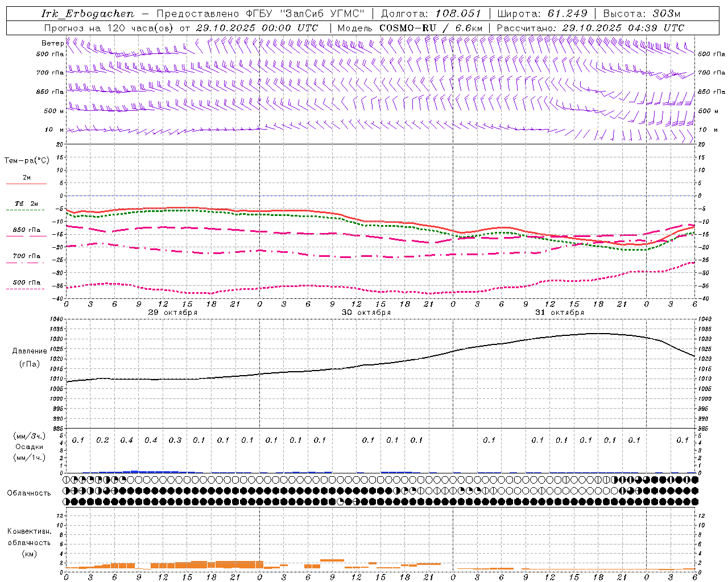Click the 31 октября date label
This screenshot has width=728, height=582.
coord(560,313)
